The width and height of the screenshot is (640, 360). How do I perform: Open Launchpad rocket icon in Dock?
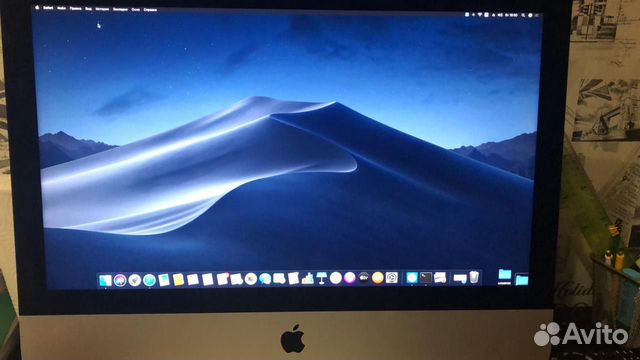point(134,280)
